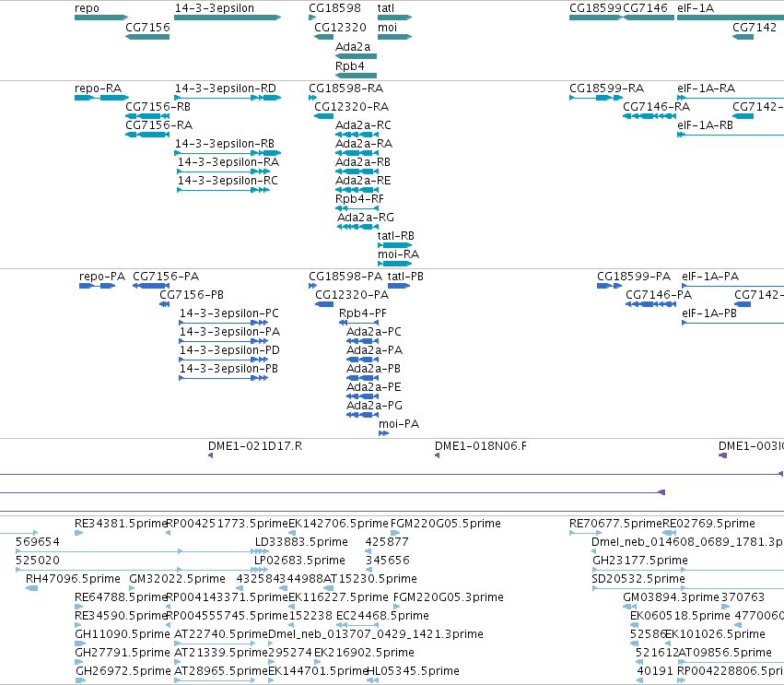784x685 pixels.
Task: Open transcript CG18598-RA
Action: tap(313, 98)
